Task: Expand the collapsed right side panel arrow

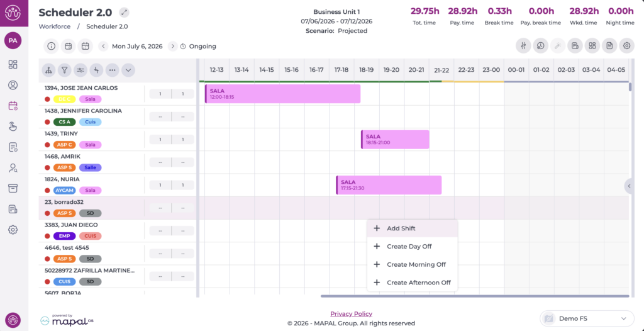Action: 628,186
